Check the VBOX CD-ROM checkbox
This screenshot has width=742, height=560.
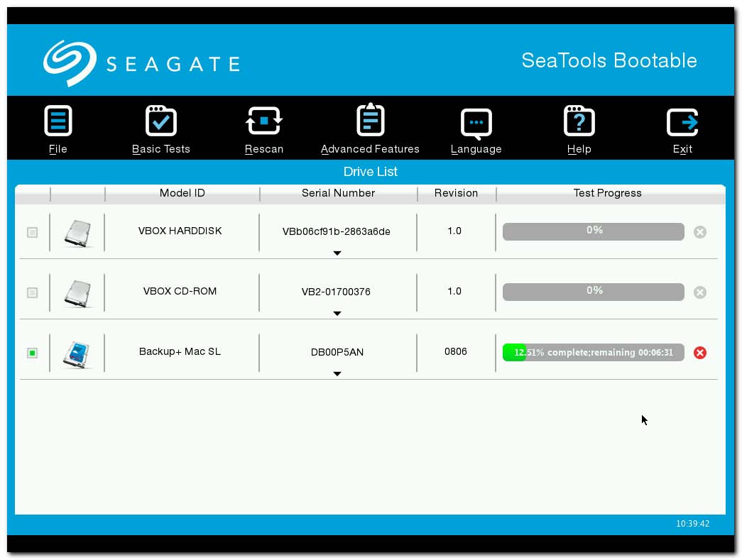[x=32, y=292]
